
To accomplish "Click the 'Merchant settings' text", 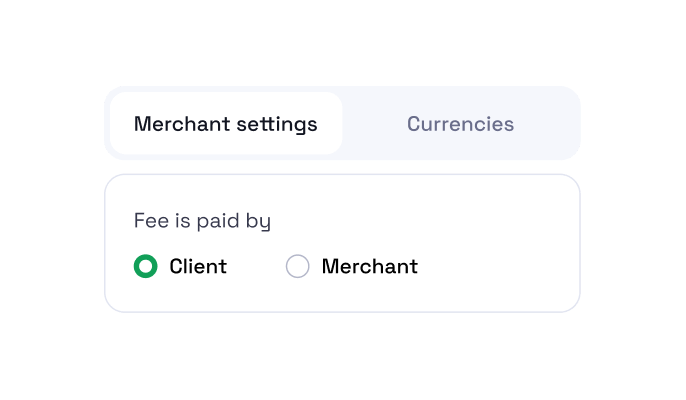I will [226, 124].
